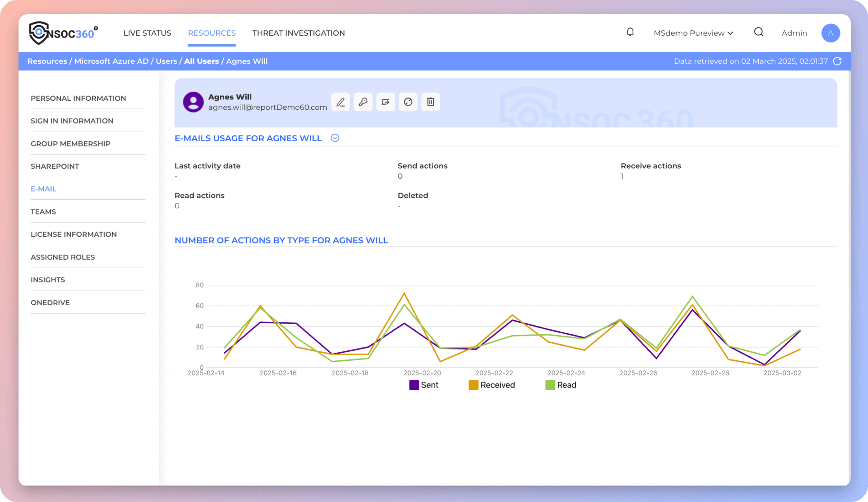Click the 2025-03-02 axis label
Viewport: 868px width, 502px height.
point(782,373)
